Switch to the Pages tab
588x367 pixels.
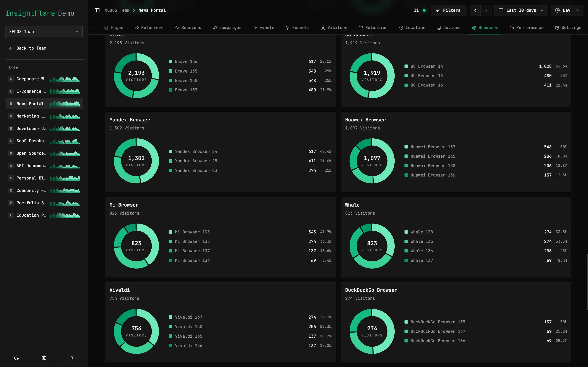[x=114, y=28]
